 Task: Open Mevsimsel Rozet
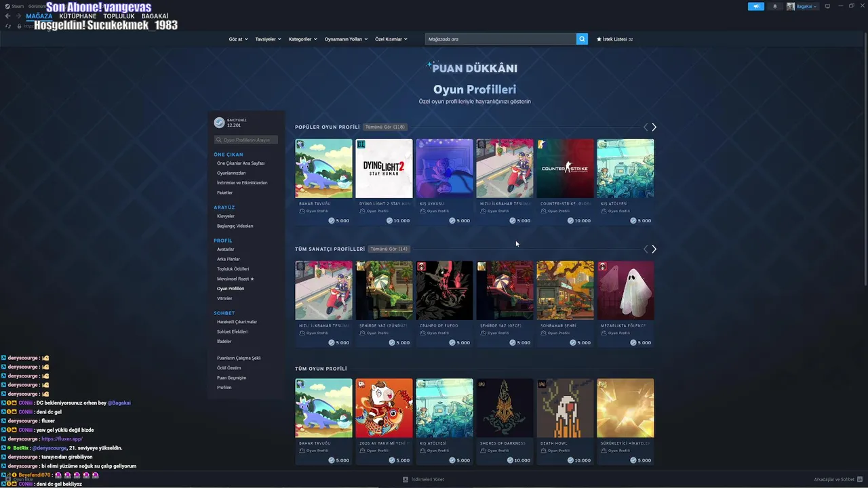coord(235,279)
